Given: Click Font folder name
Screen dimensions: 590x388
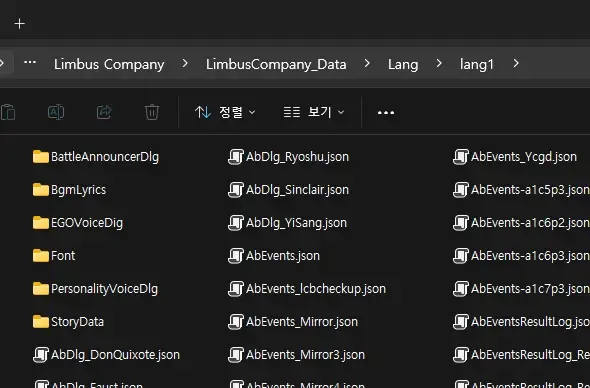Looking at the screenshot, I should coord(63,256).
